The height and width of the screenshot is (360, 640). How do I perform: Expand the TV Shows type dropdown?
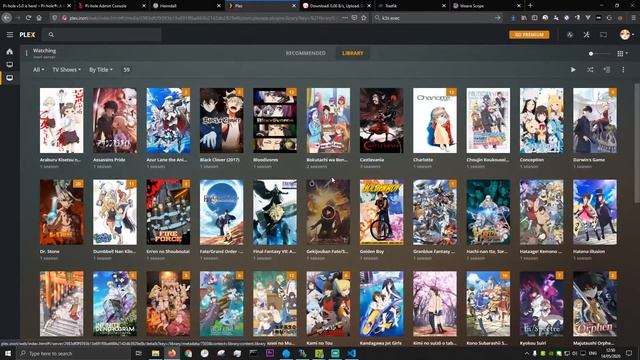click(x=67, y=70)
